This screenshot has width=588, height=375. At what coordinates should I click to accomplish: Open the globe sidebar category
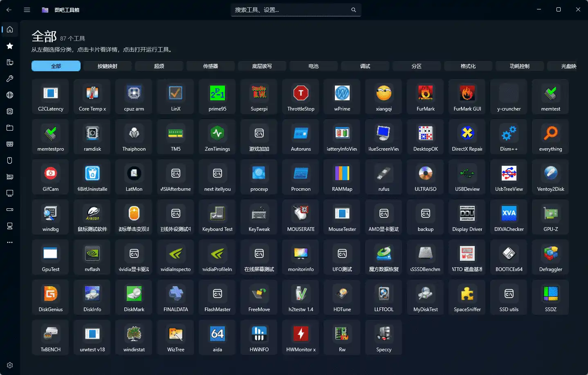pos(10,95)
